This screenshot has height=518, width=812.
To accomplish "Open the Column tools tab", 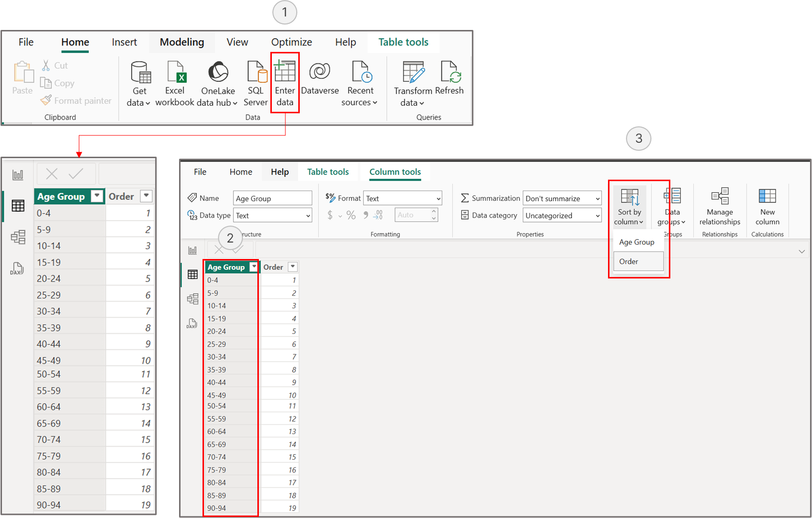I will tap(395, 172).
